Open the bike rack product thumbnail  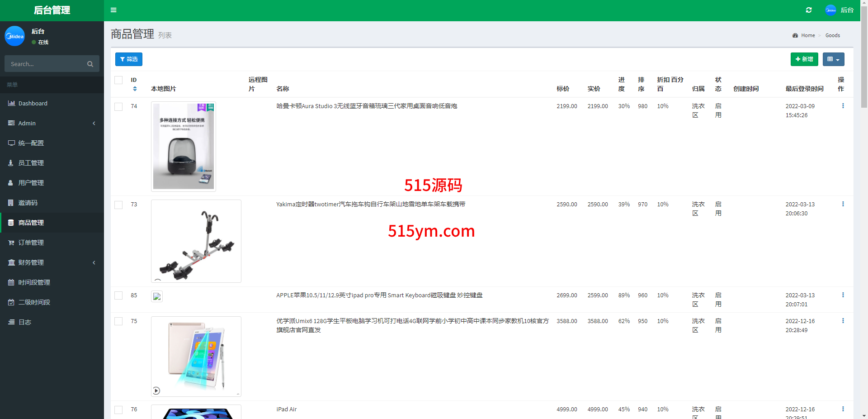pos(196,241)
